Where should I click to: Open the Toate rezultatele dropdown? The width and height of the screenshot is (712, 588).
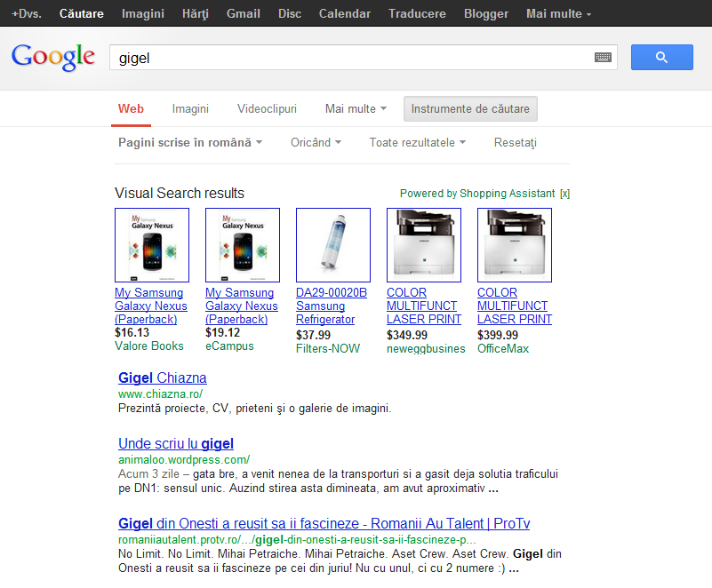click(x=417, y=143)
